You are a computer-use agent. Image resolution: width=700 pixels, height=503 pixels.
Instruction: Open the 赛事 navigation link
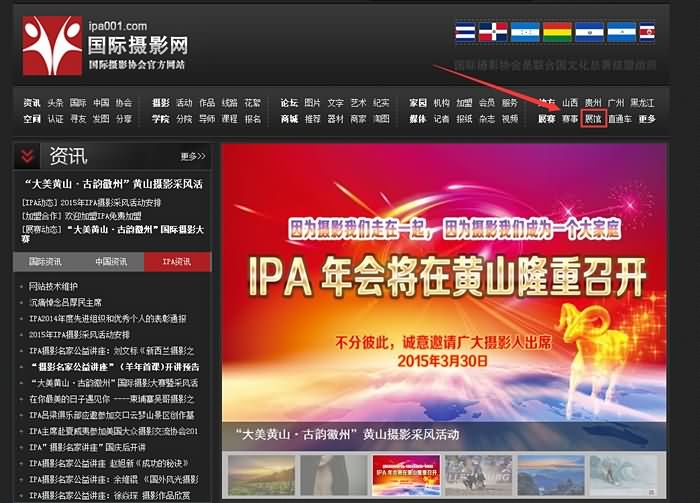(x=570, y=119)
